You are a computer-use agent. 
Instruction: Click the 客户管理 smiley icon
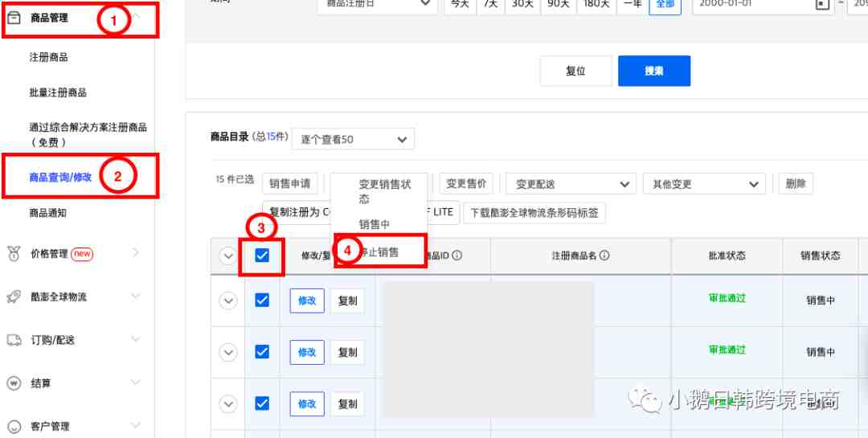14,427
